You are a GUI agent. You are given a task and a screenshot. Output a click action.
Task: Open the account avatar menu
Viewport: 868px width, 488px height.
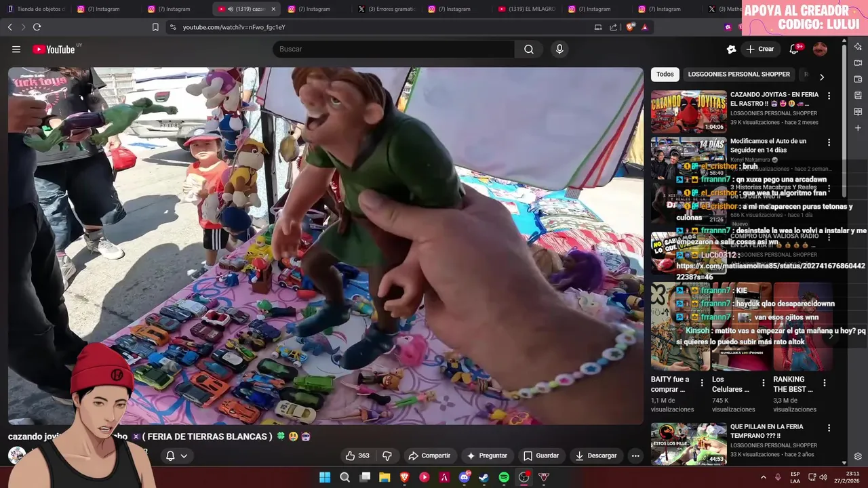click(820, 49)
